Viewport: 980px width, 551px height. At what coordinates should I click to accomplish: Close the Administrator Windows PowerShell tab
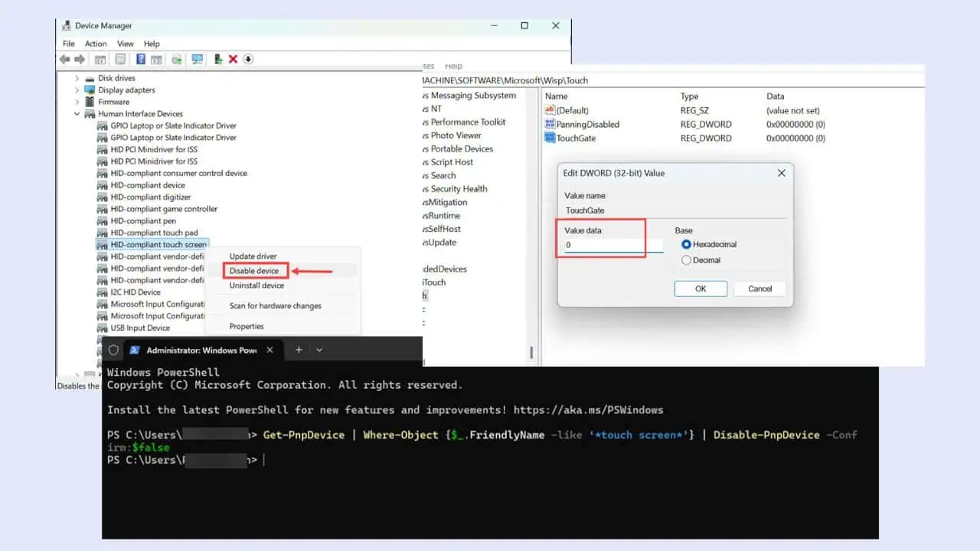coord(269,350)
